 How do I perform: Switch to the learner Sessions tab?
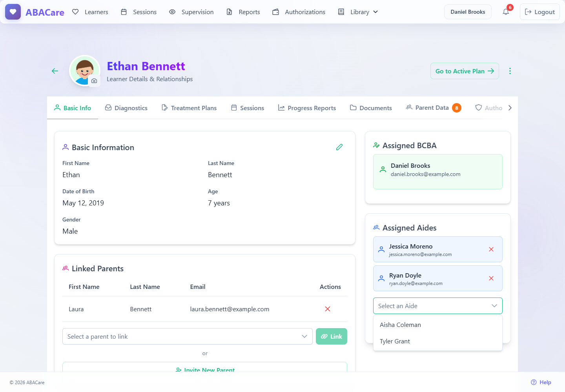pos(248,108)
